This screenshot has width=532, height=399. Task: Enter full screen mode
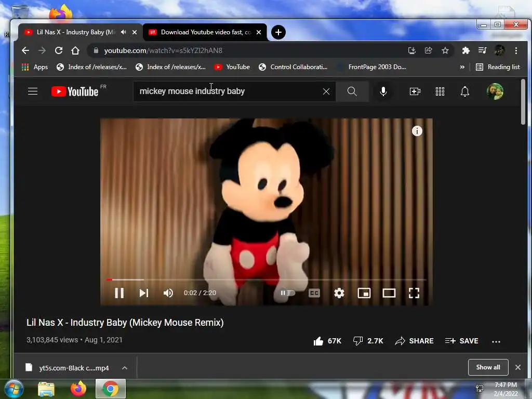[x=414, y=293]
